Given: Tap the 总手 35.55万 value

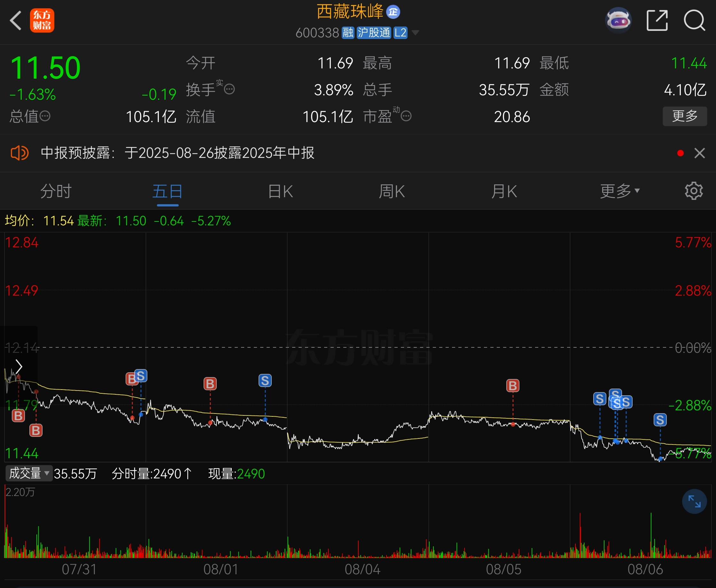Looking at the screenshot, I should 504,90.
